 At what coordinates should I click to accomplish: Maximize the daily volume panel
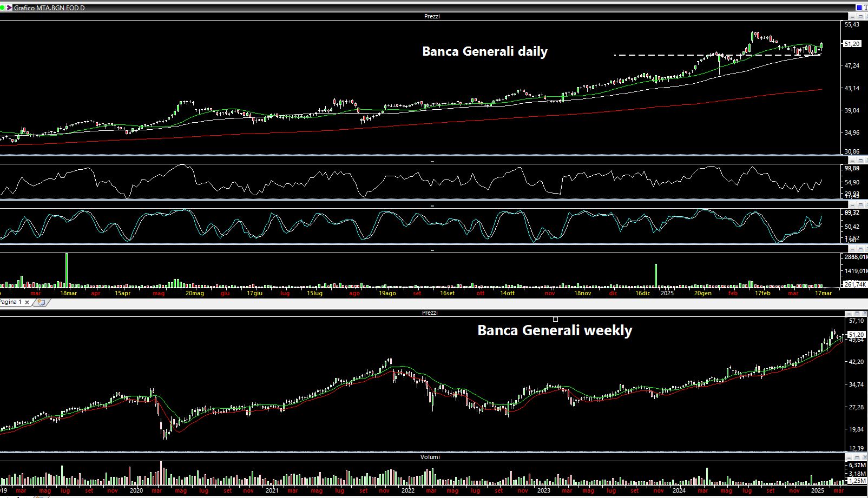click(860, 249)
